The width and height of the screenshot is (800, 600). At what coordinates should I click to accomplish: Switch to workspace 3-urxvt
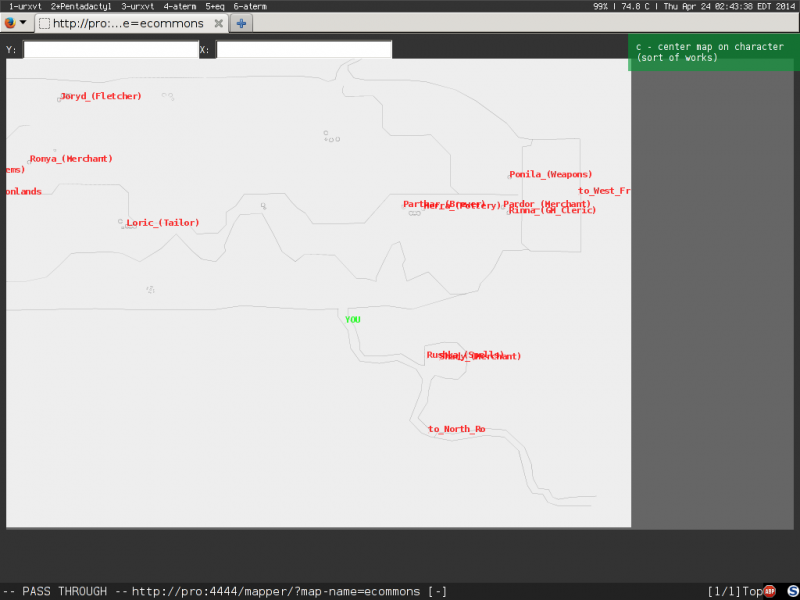pos(138,6)
